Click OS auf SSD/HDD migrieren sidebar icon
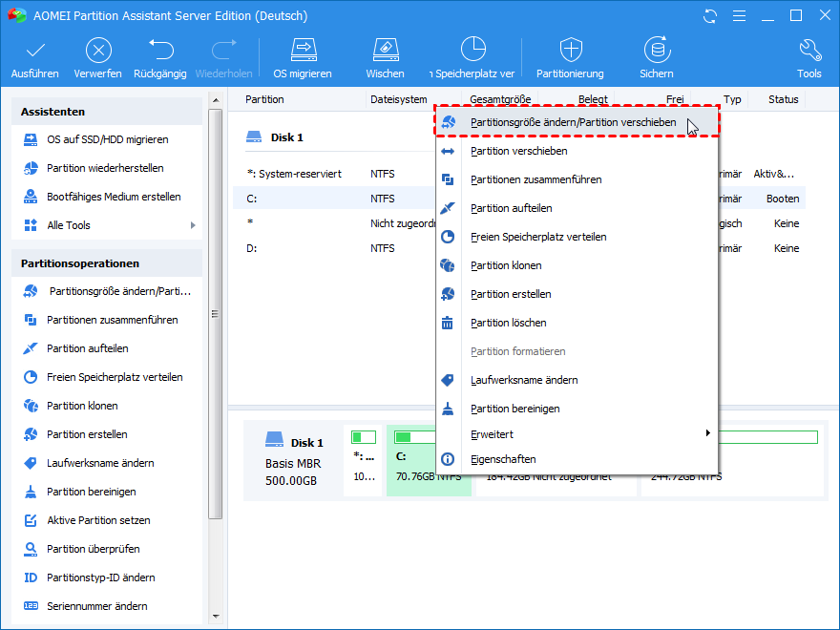 (x=31, y=139)
